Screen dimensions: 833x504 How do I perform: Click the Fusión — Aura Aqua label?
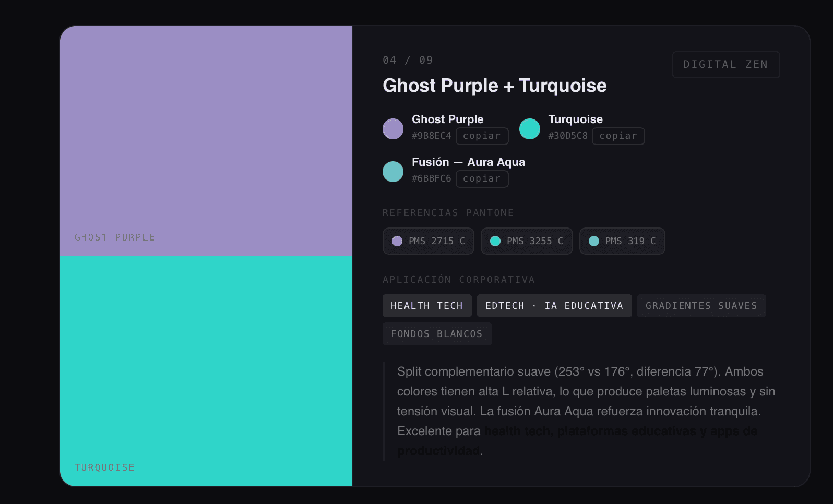468,162
